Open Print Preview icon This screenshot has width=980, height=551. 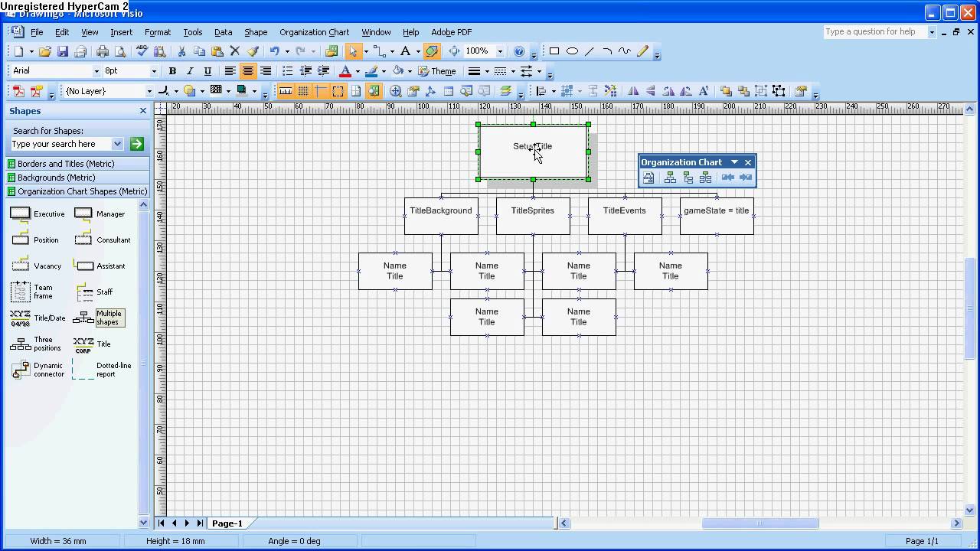click(x=119, y=51)
